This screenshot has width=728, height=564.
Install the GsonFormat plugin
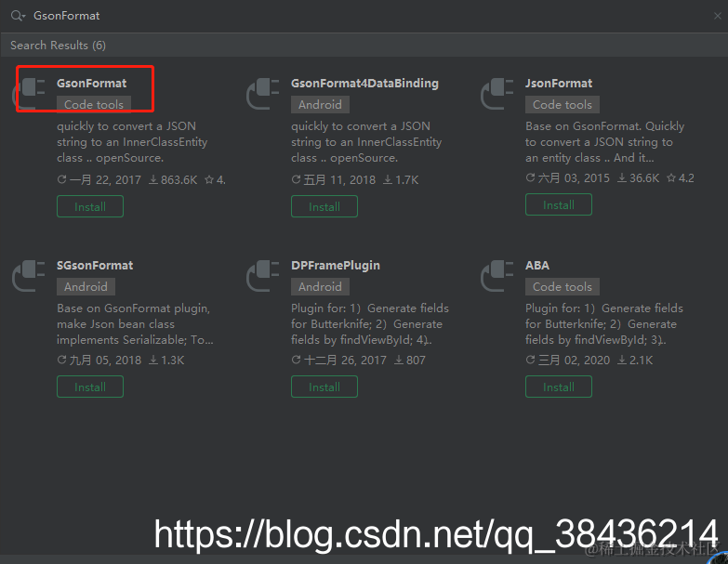coord(90,206)
